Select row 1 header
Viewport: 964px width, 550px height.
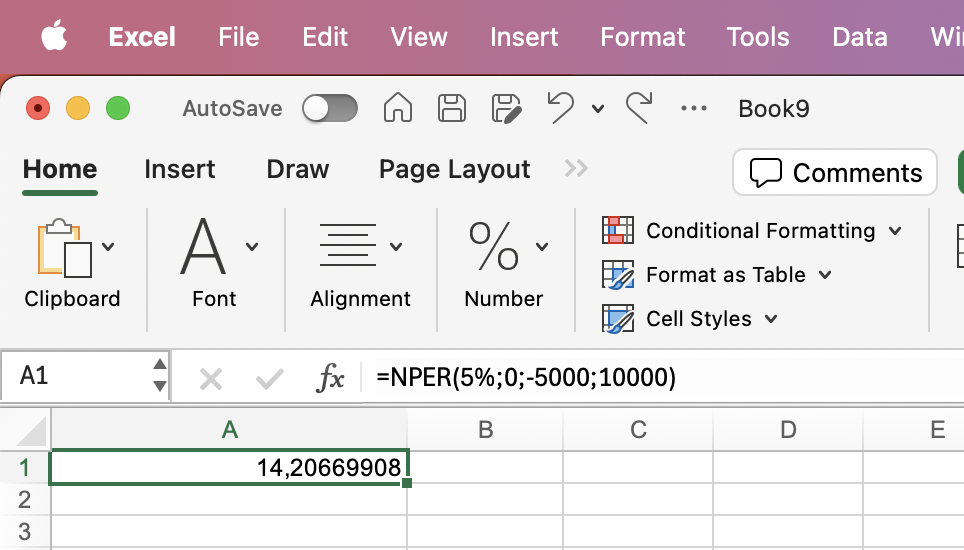[x=25, y=468]
